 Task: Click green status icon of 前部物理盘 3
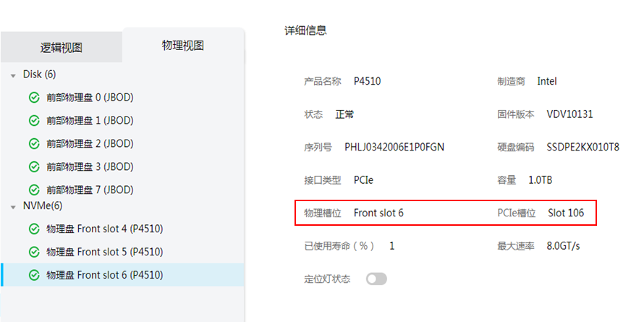tap(34, 166)
